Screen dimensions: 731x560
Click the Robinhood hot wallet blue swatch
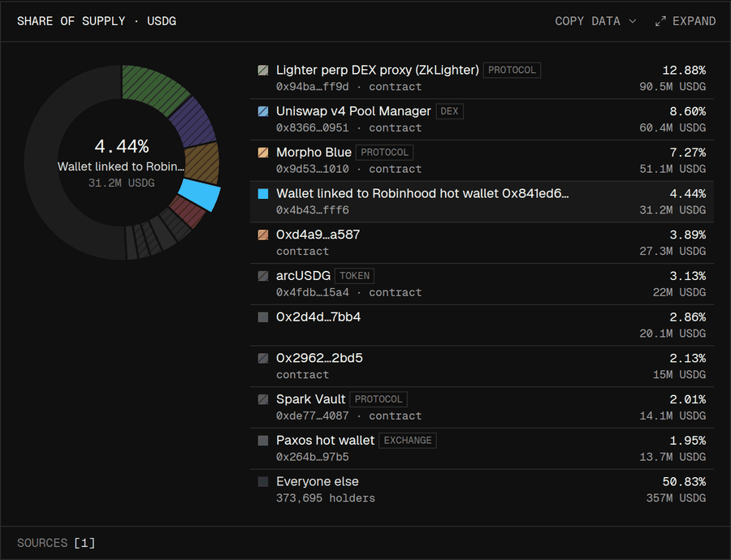[263, 194]
